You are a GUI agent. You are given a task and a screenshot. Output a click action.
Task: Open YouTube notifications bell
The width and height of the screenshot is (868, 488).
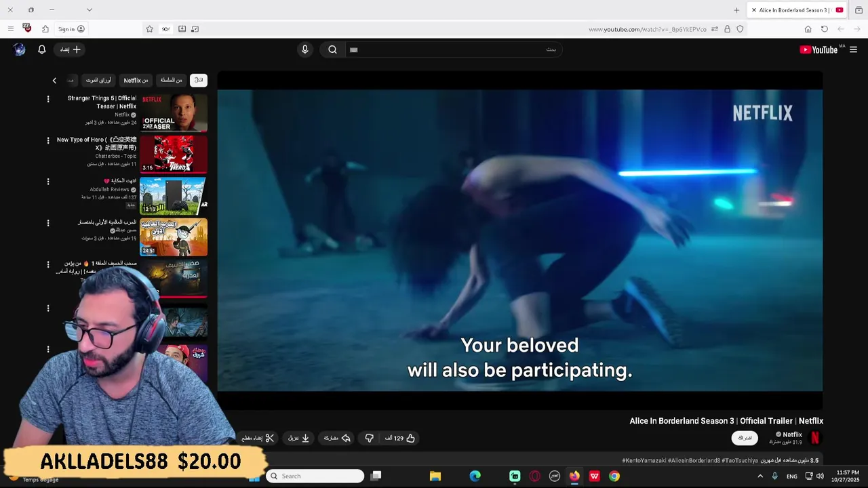point(41,49)
